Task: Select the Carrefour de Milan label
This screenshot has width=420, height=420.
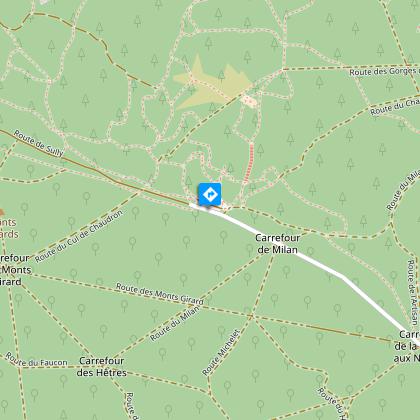Action: [277, 244]
